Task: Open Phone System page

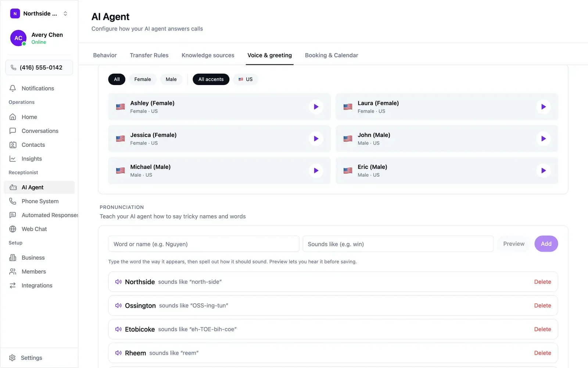Action: coord(39,201)
